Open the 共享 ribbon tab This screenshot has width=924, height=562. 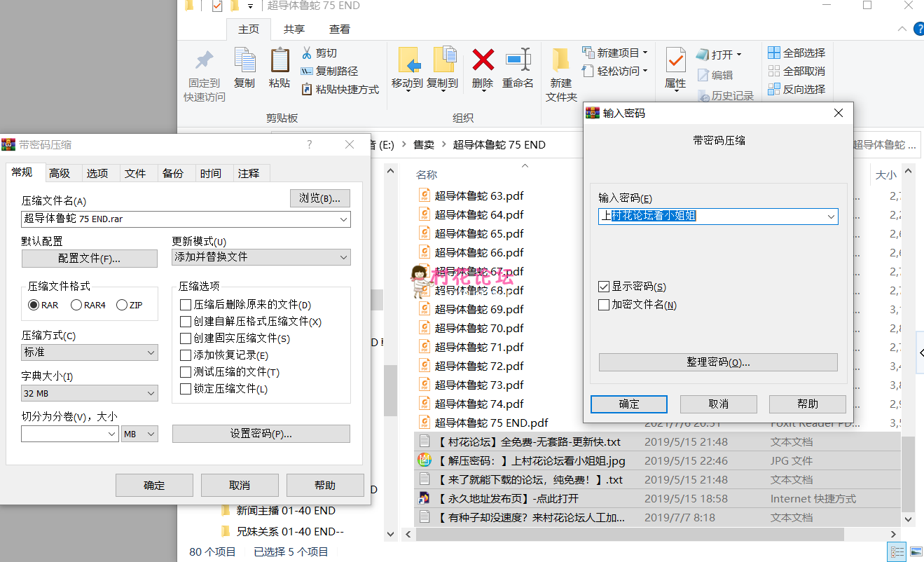click(x=294, y=29)
